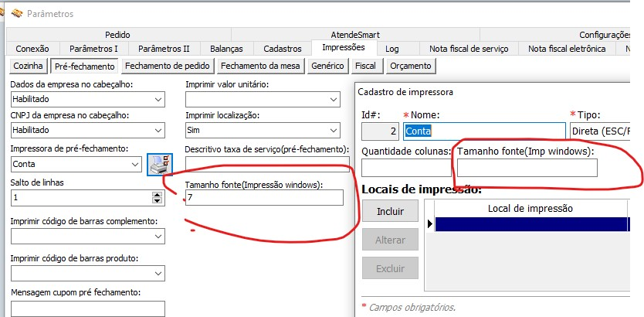Expand Imprimir código de barras produto dropdown
Image resolution: width=644 pixels, height=317 pixels.
coord(158,274)
